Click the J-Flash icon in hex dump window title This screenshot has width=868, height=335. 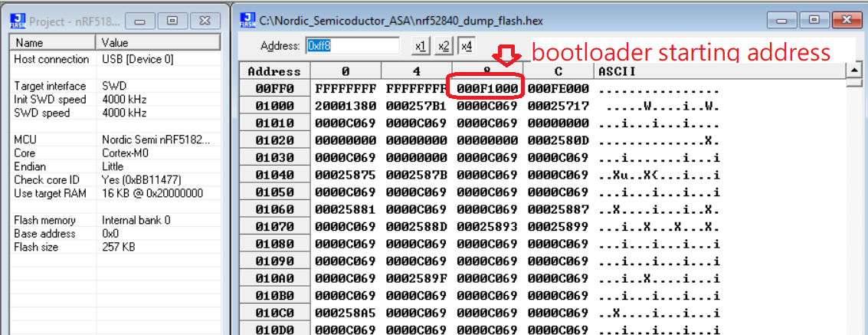[x=247, y=21]
